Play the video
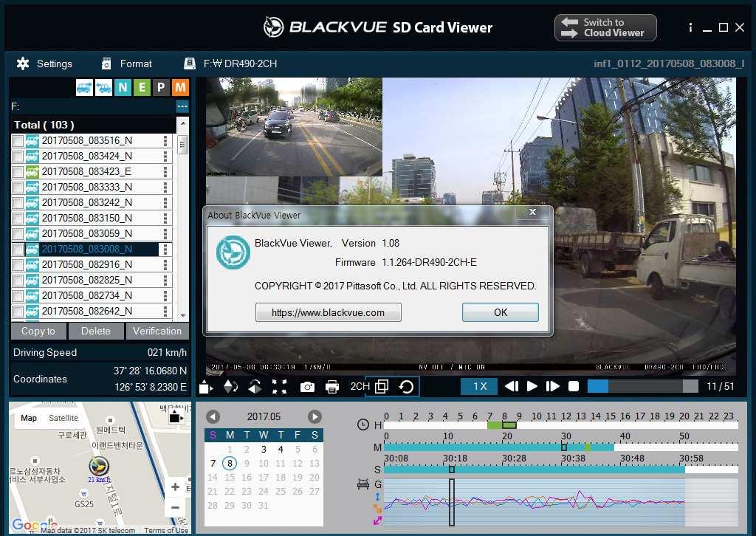756x536 pixels. (532, 387)
